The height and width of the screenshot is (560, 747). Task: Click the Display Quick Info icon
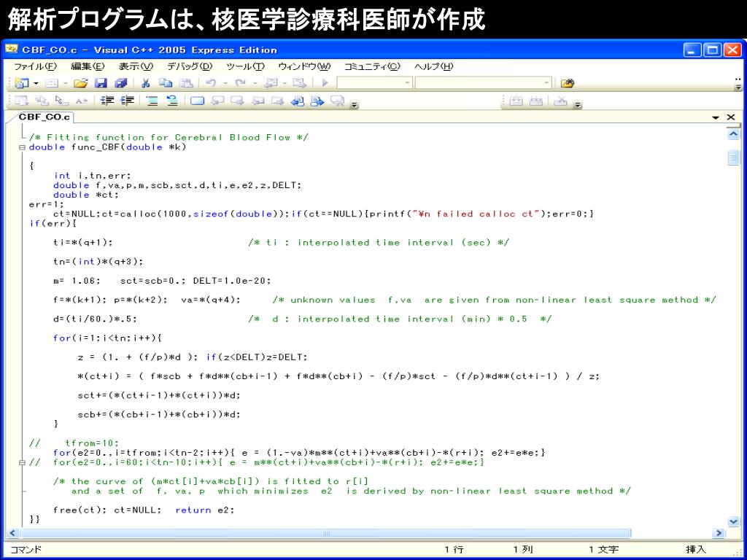point(61,101)
